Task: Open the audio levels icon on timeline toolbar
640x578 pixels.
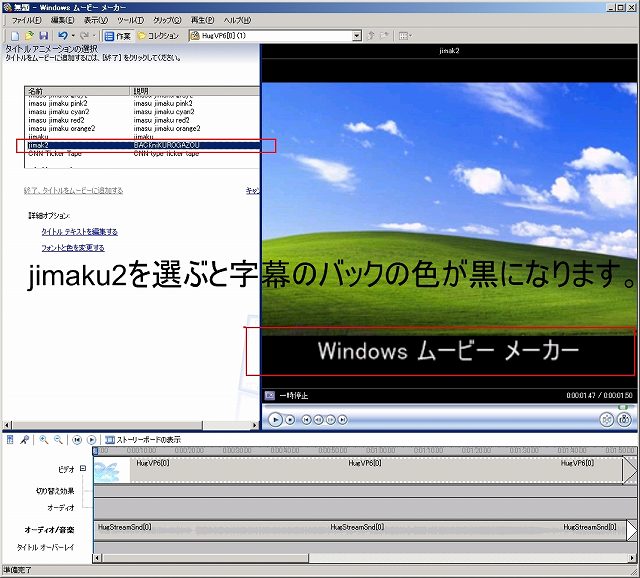Action: (10, 440)
